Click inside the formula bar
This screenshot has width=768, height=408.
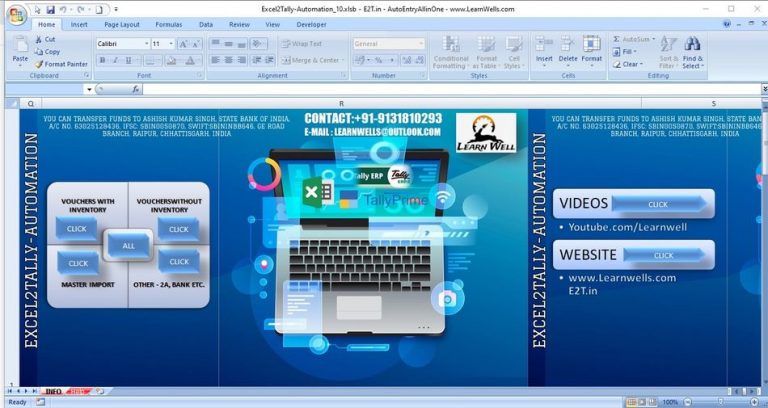pos(451,89)
